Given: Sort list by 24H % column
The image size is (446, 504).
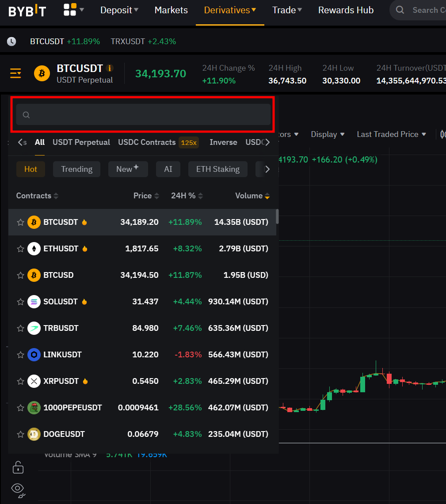Looking at the screenshot, I should click(187, 195).
